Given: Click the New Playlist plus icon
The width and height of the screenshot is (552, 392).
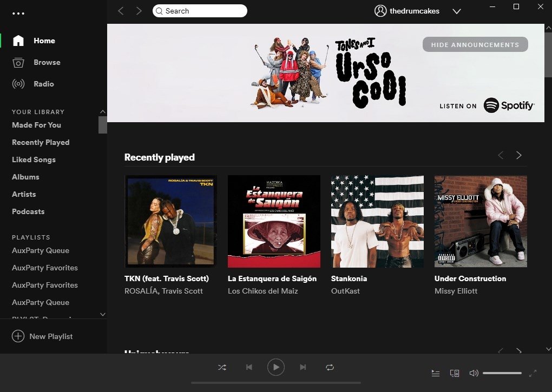Looking at the screenshot, I should [x=18, y=336].
